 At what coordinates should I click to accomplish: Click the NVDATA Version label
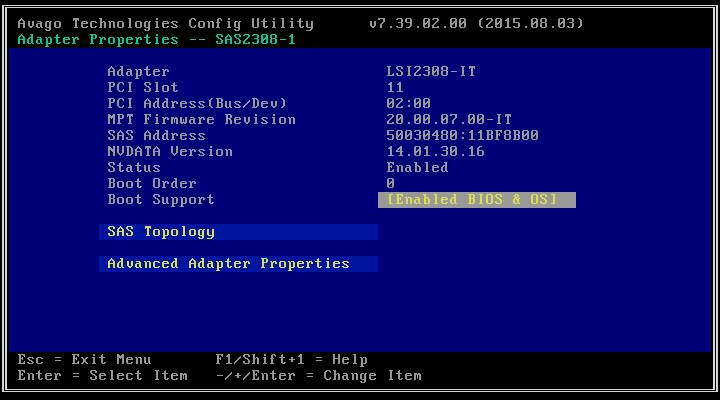170,152
